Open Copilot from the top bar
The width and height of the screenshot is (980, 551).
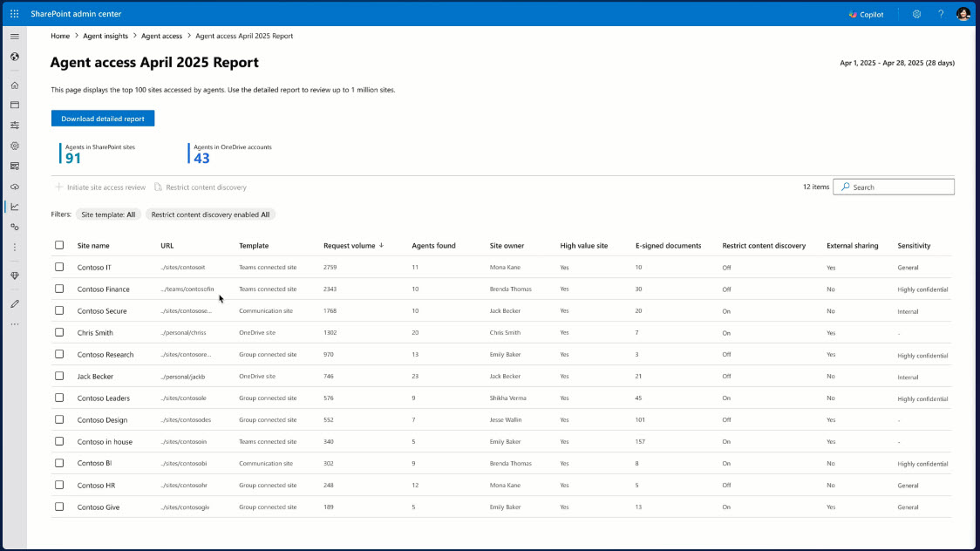coord(867,14)
